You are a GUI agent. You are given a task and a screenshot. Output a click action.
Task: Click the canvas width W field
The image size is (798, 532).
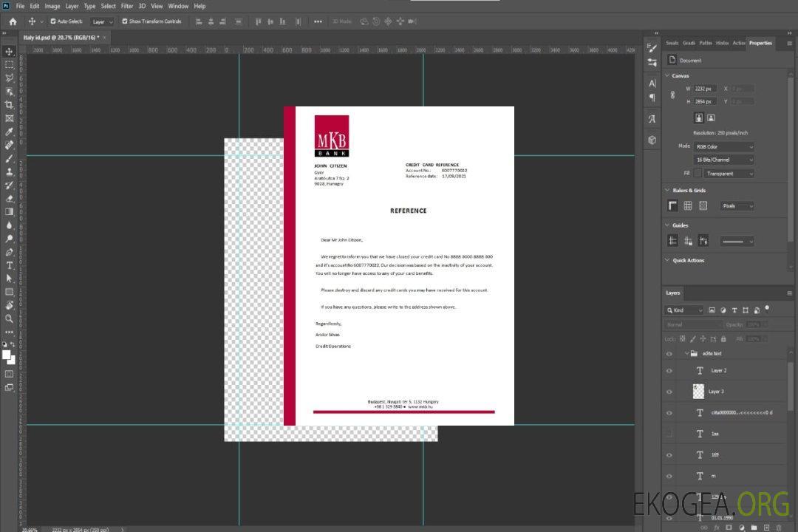click(x=706, y=89)
